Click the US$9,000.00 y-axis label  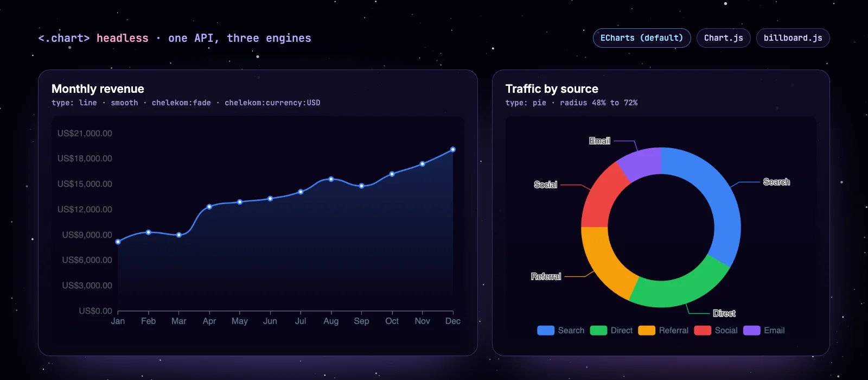coord(87,235)
